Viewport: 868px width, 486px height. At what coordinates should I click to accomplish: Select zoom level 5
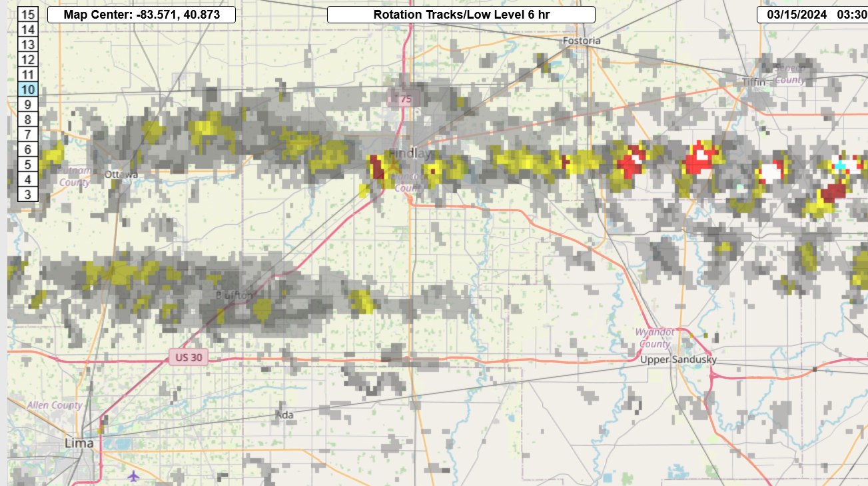28,165
